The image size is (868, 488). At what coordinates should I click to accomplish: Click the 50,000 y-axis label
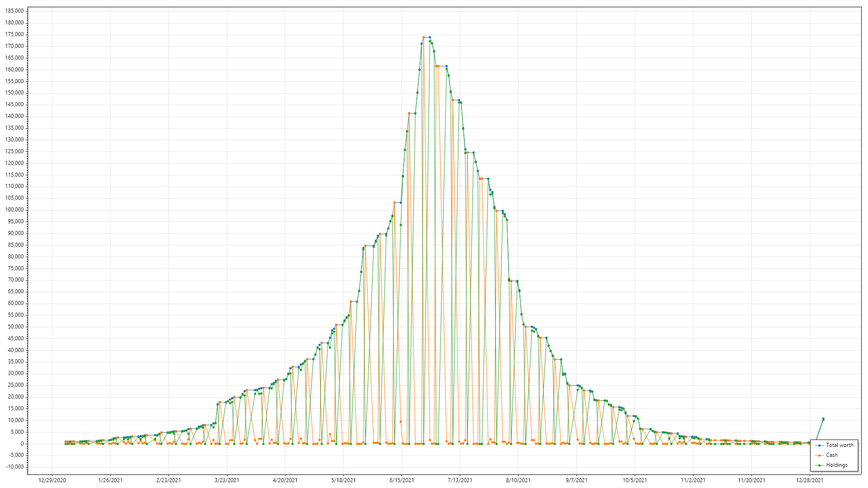(16, 327)
